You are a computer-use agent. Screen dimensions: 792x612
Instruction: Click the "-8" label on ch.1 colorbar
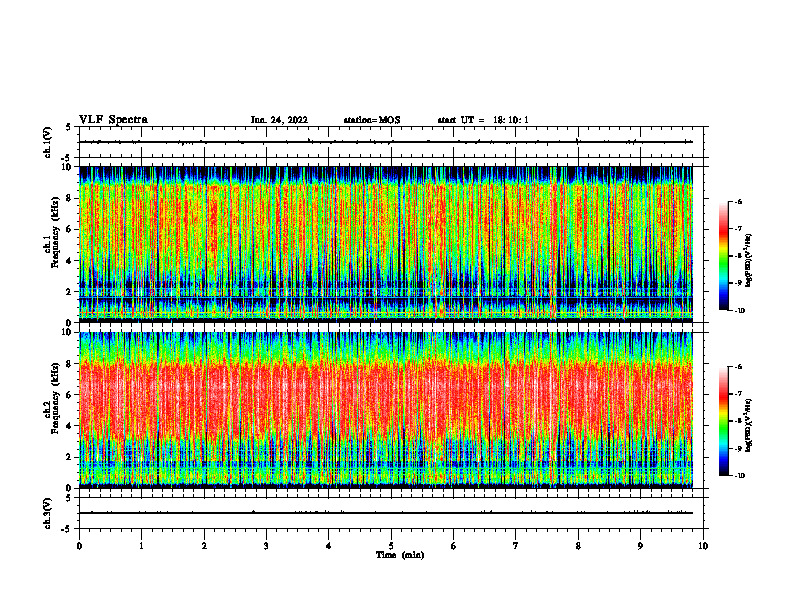point(738,256)
